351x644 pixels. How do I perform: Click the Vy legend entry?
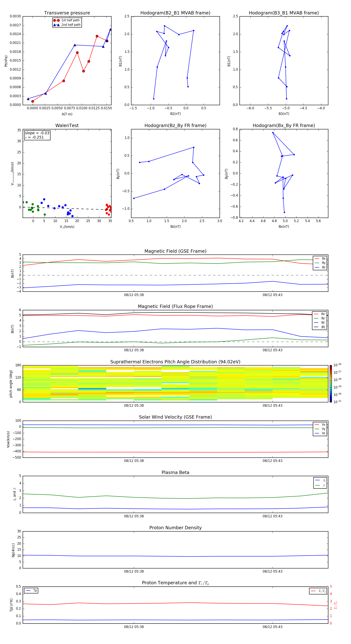[320, 429]
